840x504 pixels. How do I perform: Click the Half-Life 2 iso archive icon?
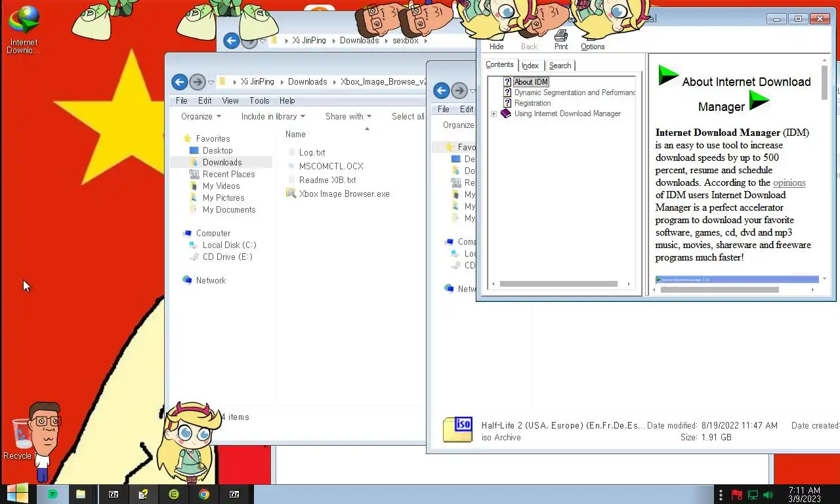(x=457, y=430)
